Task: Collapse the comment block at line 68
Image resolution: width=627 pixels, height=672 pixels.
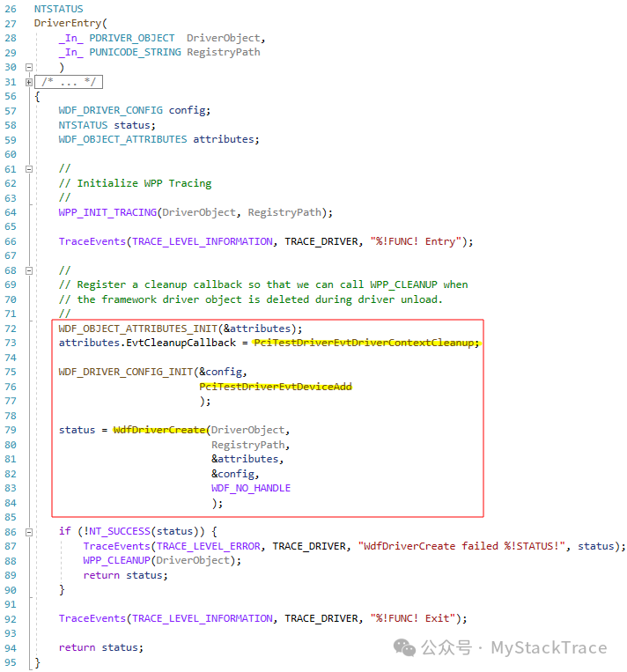Action: (29, 271)
